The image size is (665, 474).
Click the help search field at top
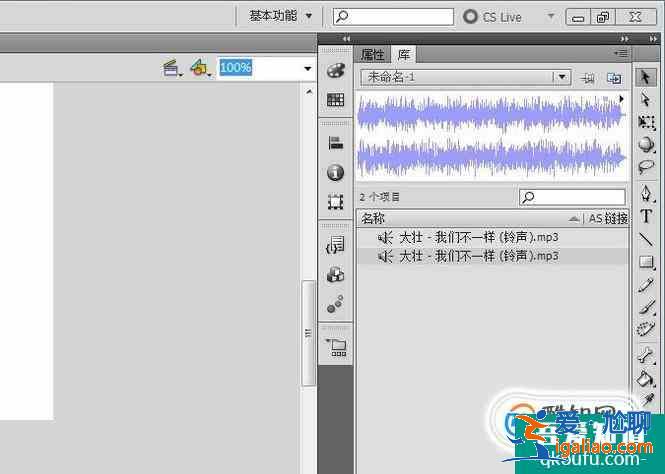point(394,17)
